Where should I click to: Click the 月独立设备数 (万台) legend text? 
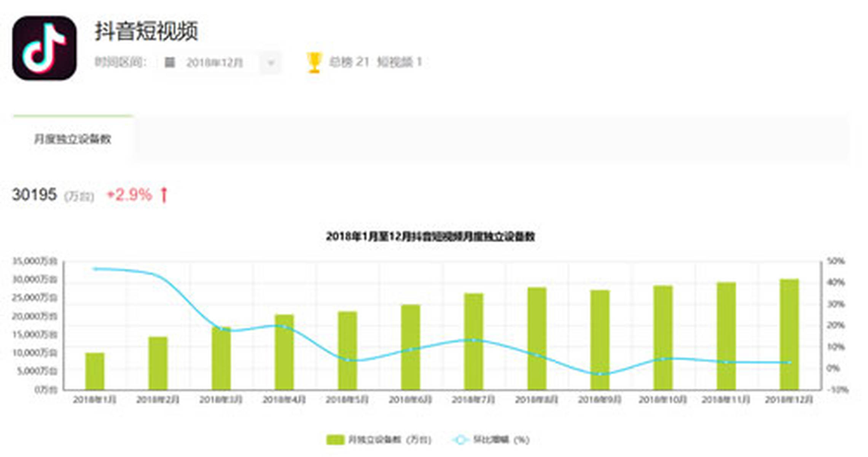point(390,440)
